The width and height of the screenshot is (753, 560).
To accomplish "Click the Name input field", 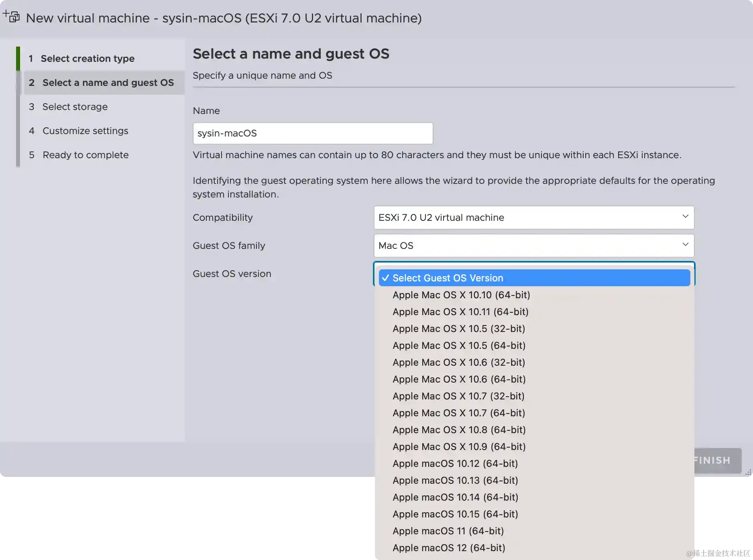I will click(313, 133).
